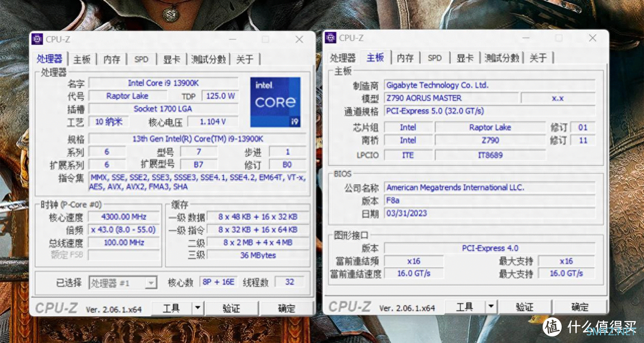Click the Intel Core i9 logo badge

[275, 102]
